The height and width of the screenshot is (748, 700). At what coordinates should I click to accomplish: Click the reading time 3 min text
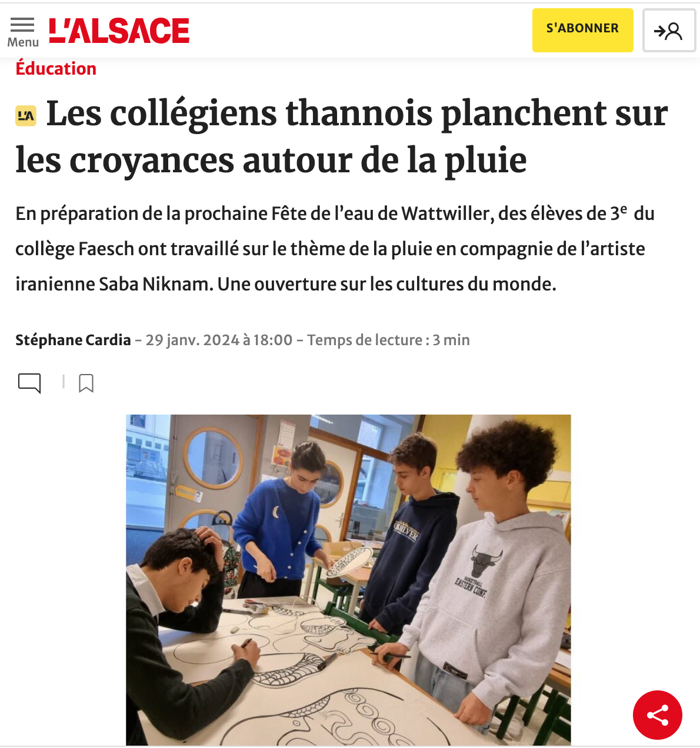(451, 340)
